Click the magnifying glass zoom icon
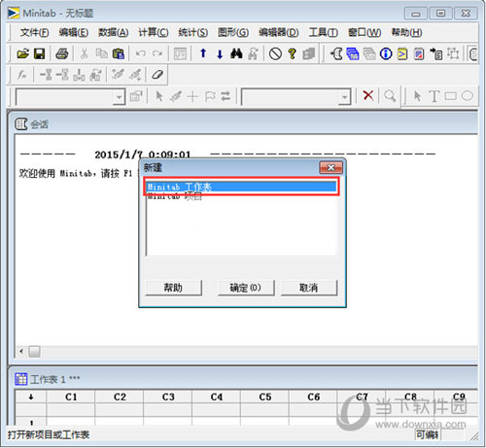The image size is (486, 448). [390, 96]
